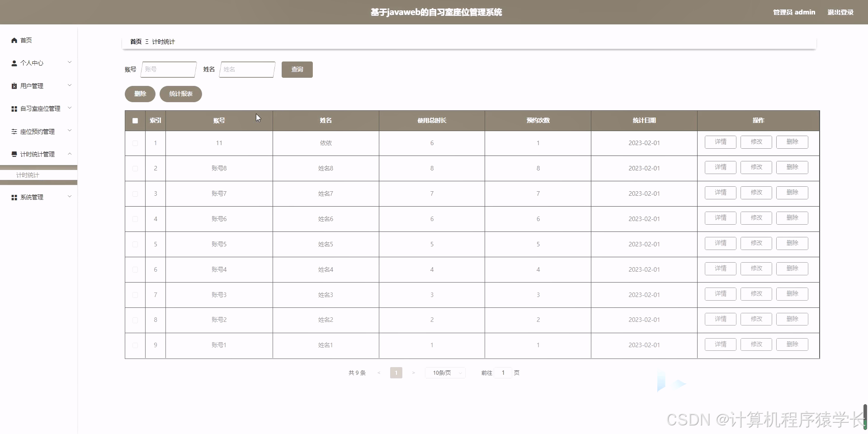Select page 1 in pagination
This screenshot has width=868, height=434.
coord(396,373)
